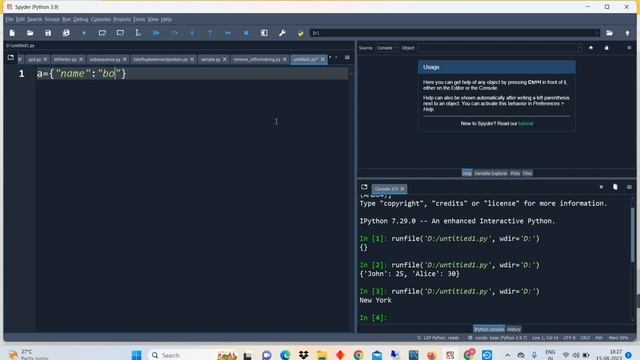Image resolution: width=640 pixels, height=360 pixels.
Task: Continue execution debug icon
Action: pyautogui.click(x=228, y=33)
